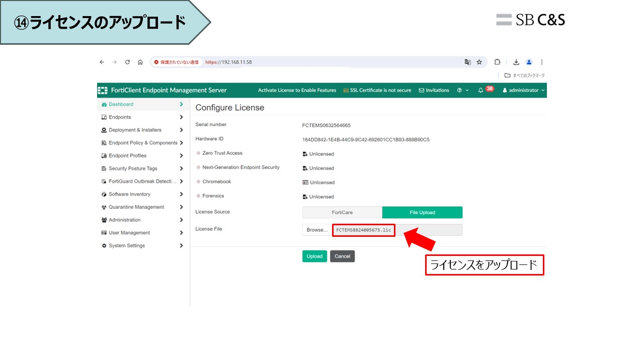Viewport: 644px width, 362px height.
Task: Click the System Settings gear icon
Action: click(104, 246)
